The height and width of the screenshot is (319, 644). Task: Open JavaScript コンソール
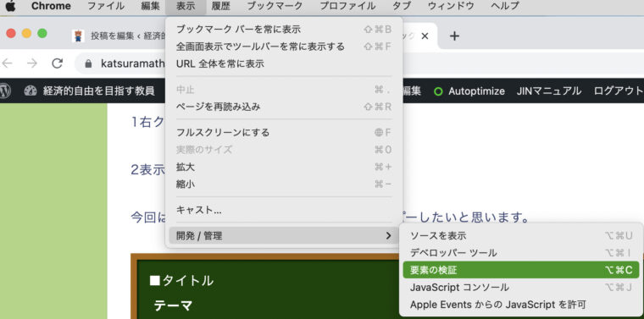521,288
